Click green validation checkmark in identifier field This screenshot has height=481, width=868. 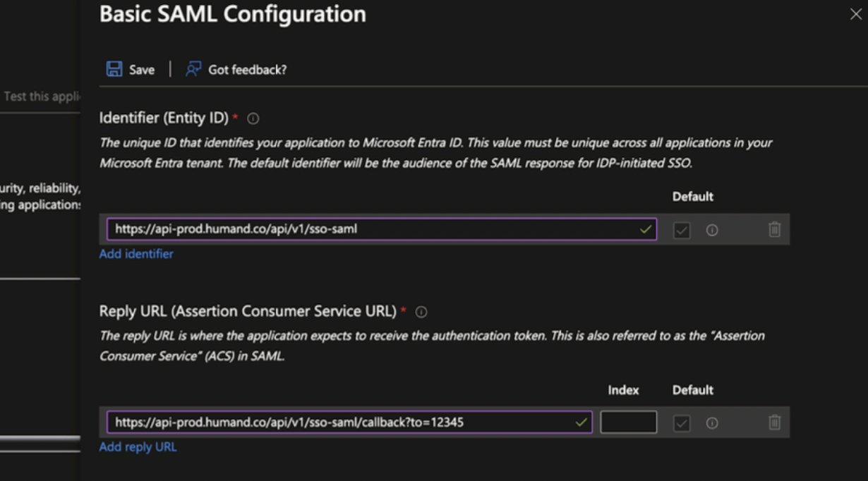[x=645, y=229]
